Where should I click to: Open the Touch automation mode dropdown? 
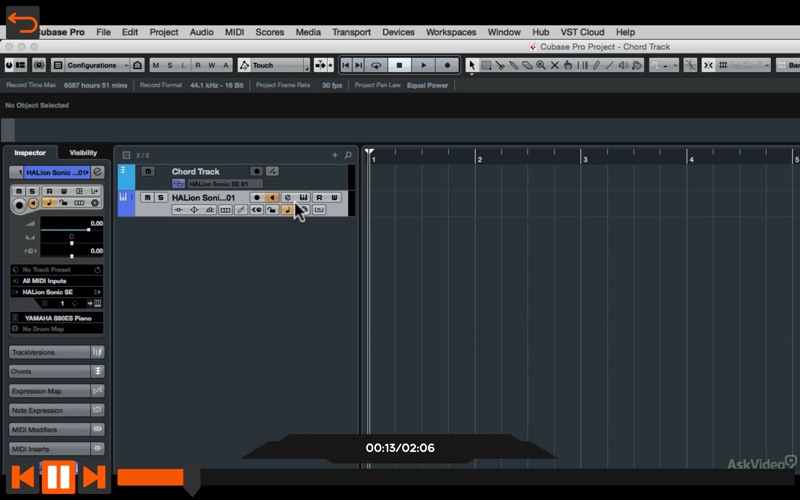click(280, 65)
